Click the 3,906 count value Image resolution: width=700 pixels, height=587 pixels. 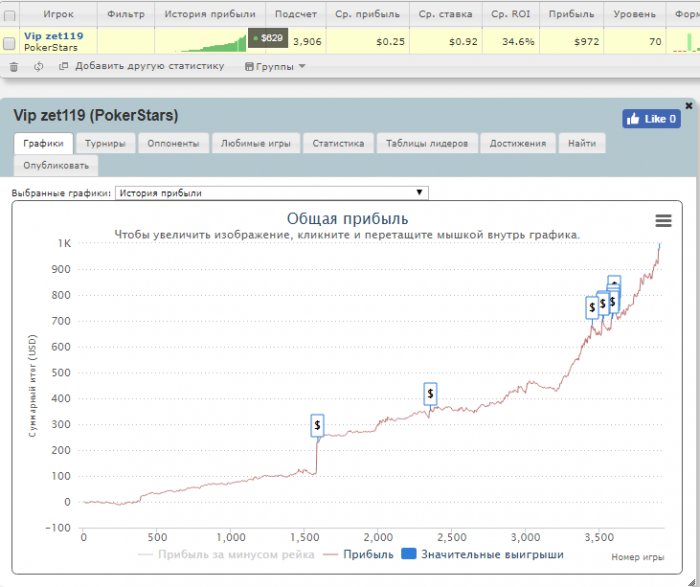click(307, 42)
